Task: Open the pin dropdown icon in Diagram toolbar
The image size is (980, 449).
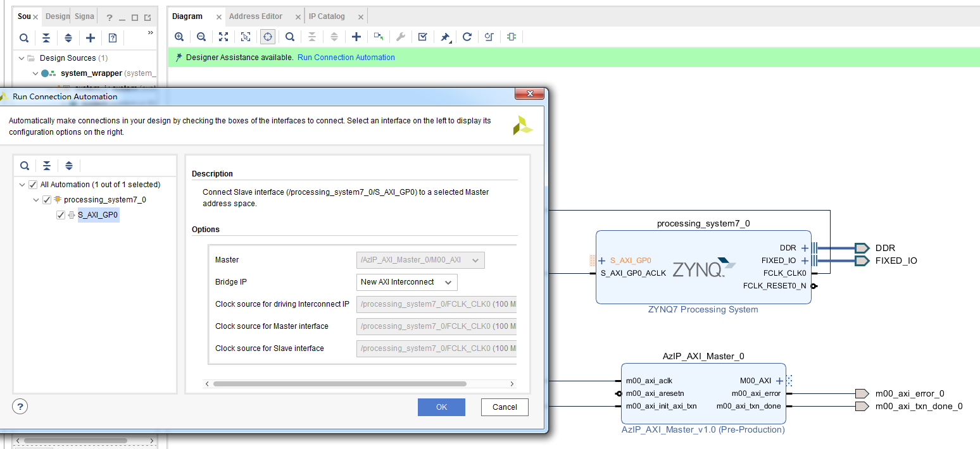Action: 445,37
